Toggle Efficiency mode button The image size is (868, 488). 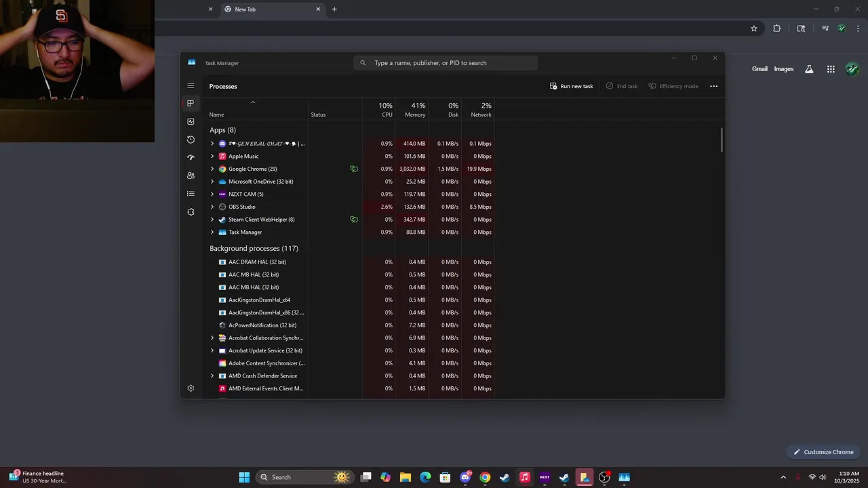[x=673, y=86]
